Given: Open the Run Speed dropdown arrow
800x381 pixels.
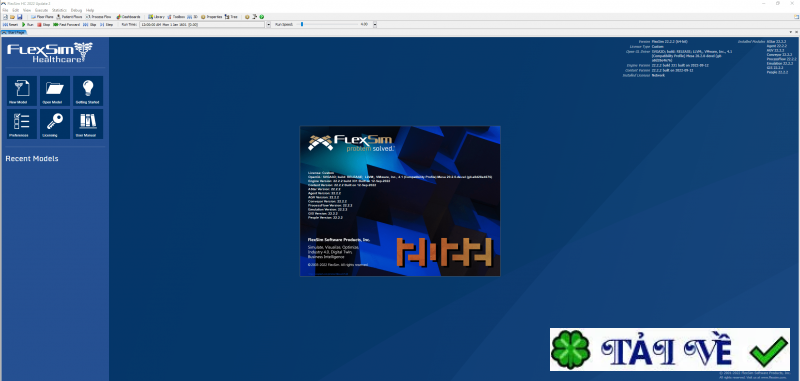Looking at the screenshot, I should tap(375, 24).
